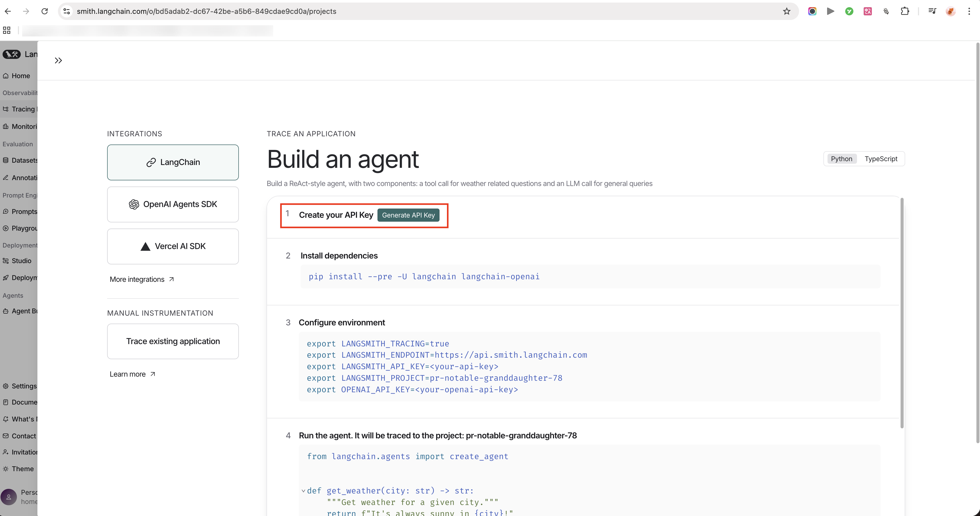The height and width of the screenshot is (516, 980).
Task: Open Documentation in the sidebar
Action: click(19, 402)
